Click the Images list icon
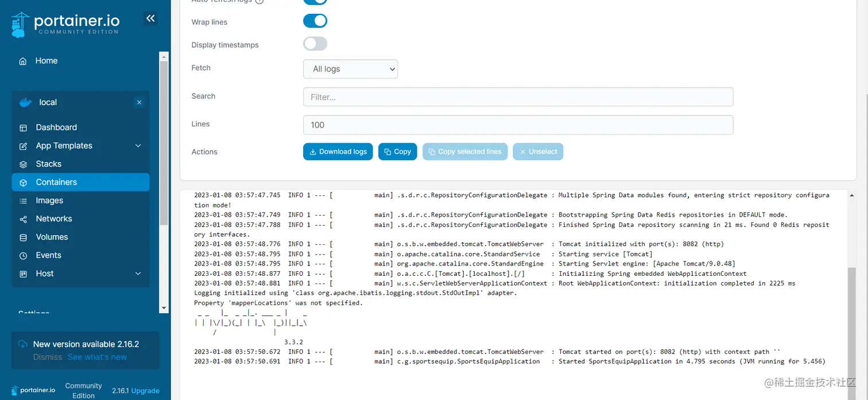Viewport: 868px width, 400px height. (24, 201)
